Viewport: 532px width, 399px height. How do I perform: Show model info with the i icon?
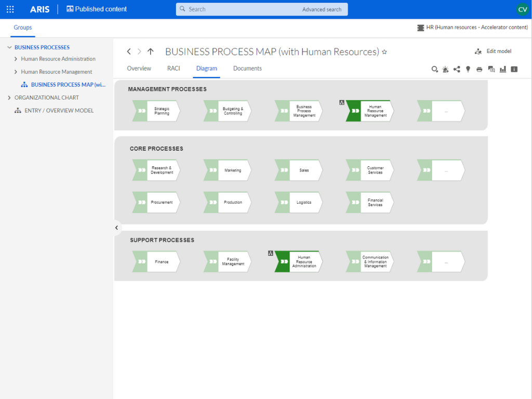pyautogui.click(x=514, y=69)
